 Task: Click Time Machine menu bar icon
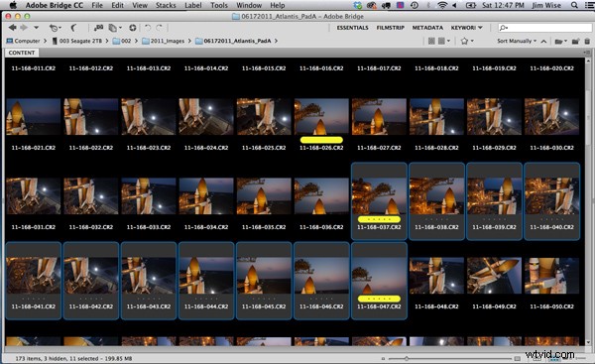[415, 5]
